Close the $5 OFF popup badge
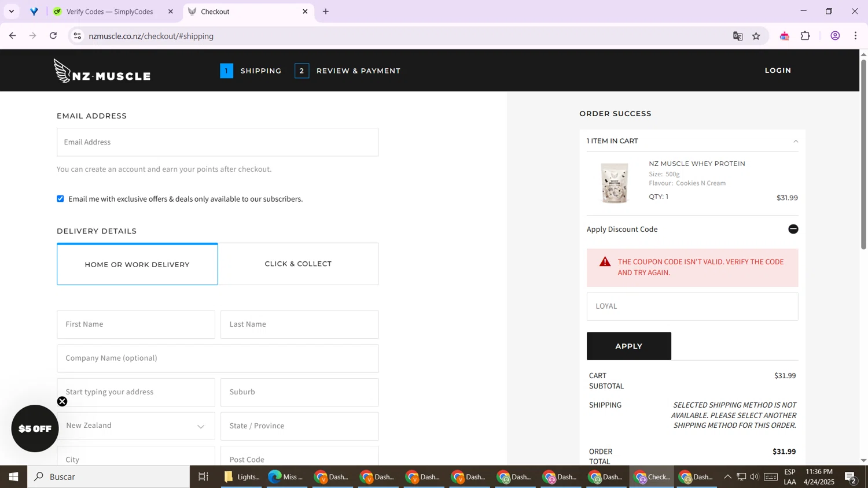 [x=62, y=401]
